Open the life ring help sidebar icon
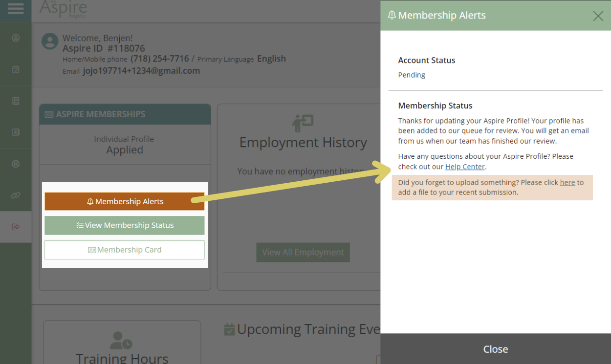Screen dimensions: 611x364 16,164
